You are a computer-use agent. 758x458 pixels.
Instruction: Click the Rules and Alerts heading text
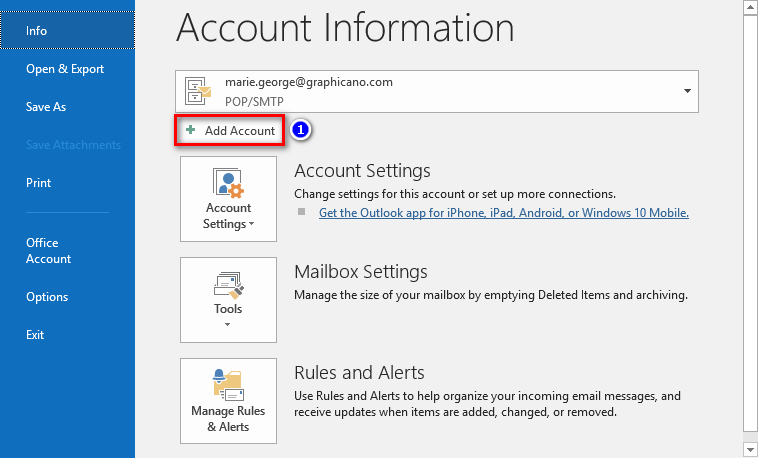359,373
